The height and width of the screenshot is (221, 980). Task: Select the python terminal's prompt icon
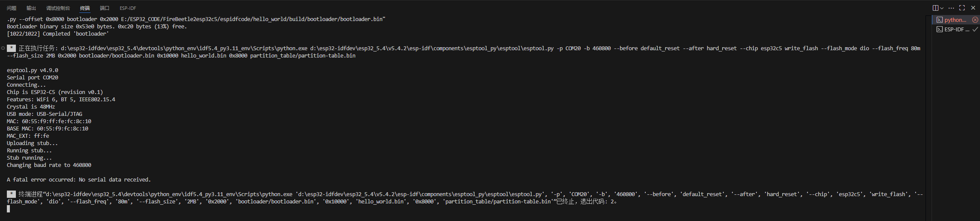940,20
